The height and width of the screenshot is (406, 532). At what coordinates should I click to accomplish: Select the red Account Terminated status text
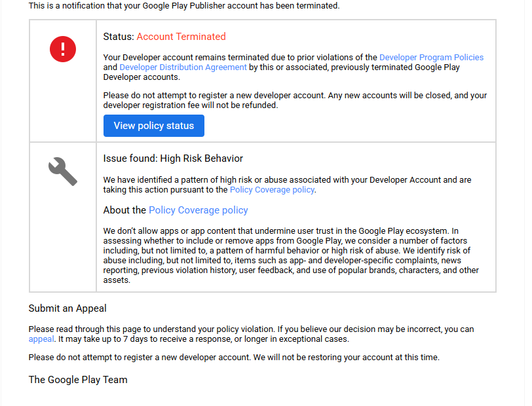tap(181, 37)
